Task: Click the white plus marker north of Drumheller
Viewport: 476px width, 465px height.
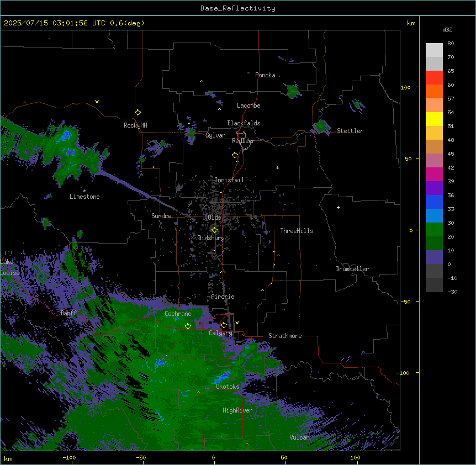Action: [338, 207]
